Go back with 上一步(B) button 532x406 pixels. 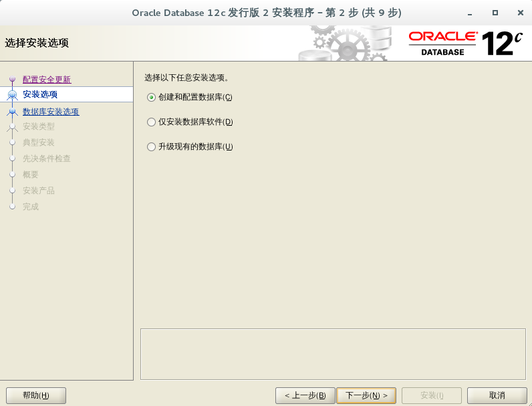pos(305,395)
